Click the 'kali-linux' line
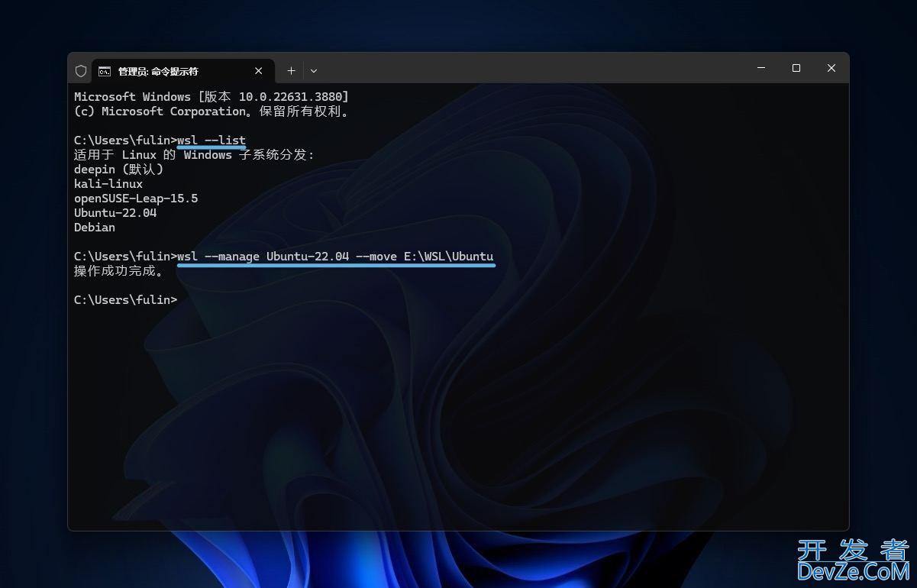The height and width of the screenshot is (588, 917). coord(108,184)
